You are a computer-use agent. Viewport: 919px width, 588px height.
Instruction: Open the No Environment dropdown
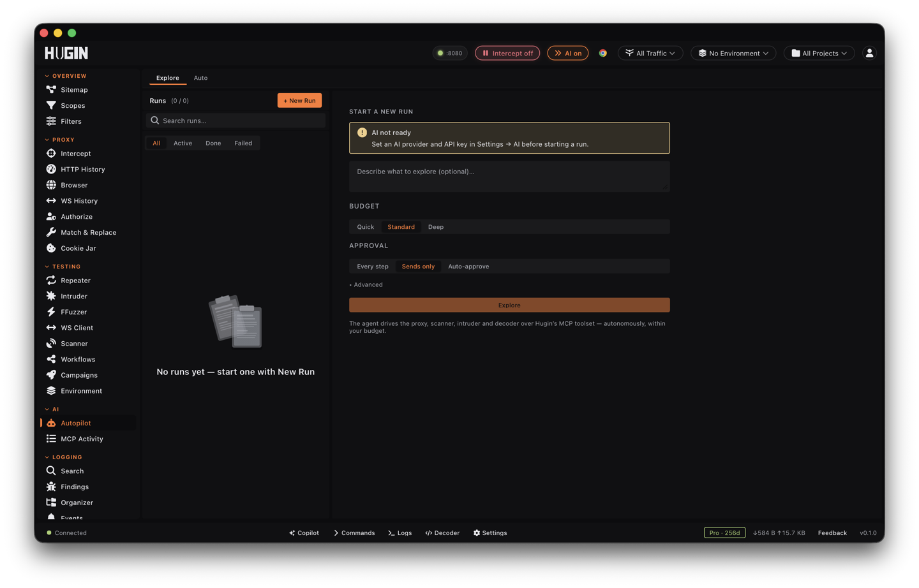tap(733, 53)
